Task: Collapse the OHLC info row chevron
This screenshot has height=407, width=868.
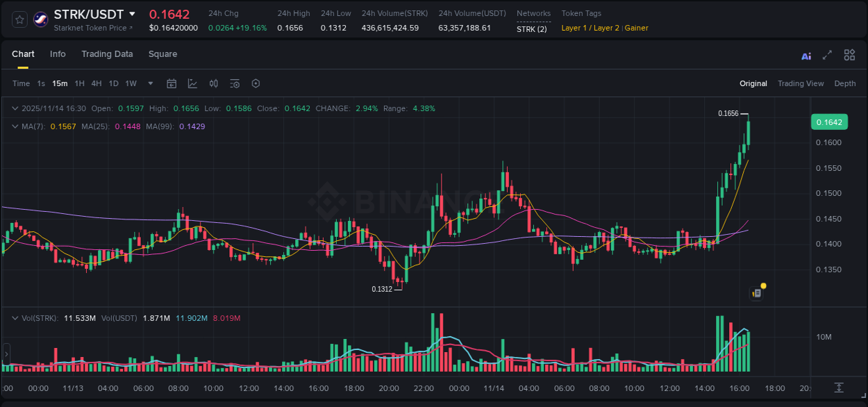Action: (14, 108)
